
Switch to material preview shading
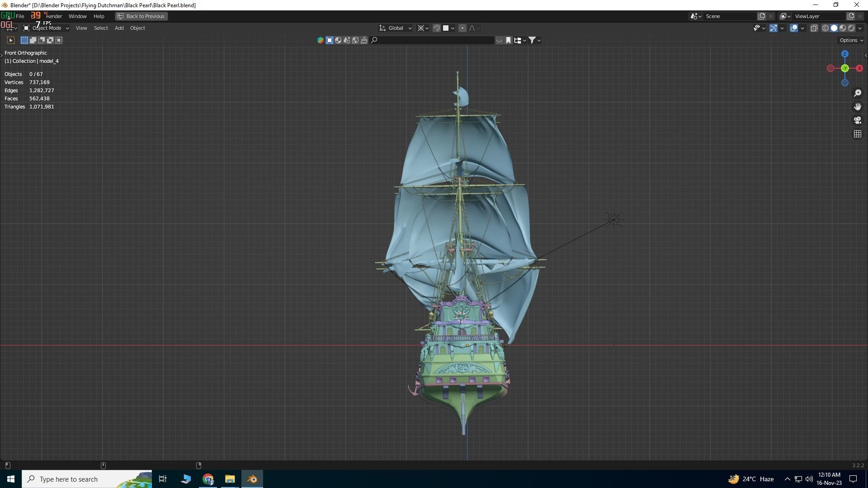(x=843, y=28)
